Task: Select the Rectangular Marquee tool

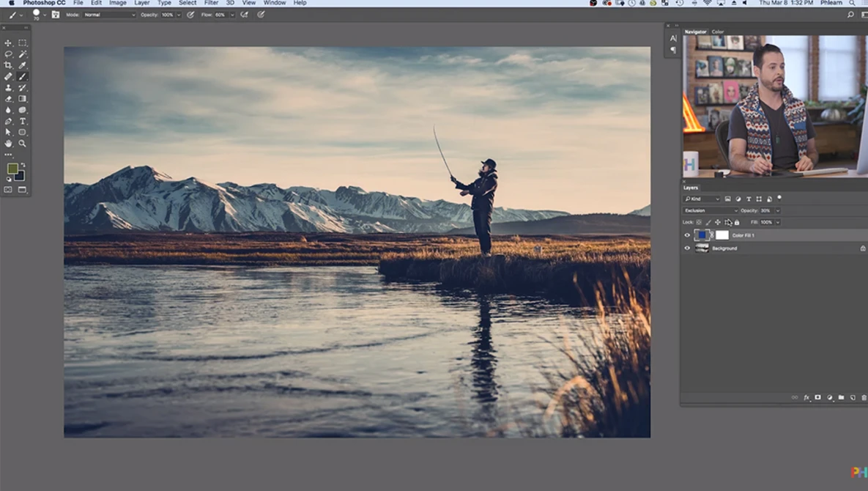Action: pyautogui.click(x=22, y=43)
